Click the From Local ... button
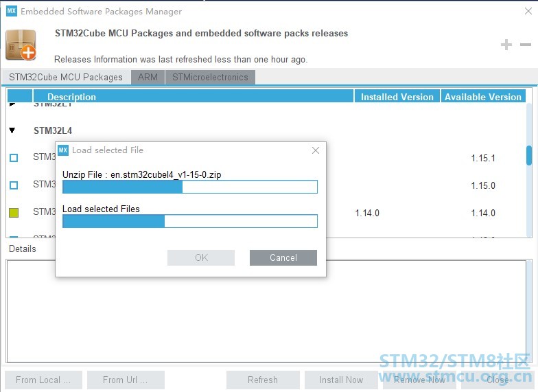The width and height of the screenshot is (538, 392). click(43, 380)
